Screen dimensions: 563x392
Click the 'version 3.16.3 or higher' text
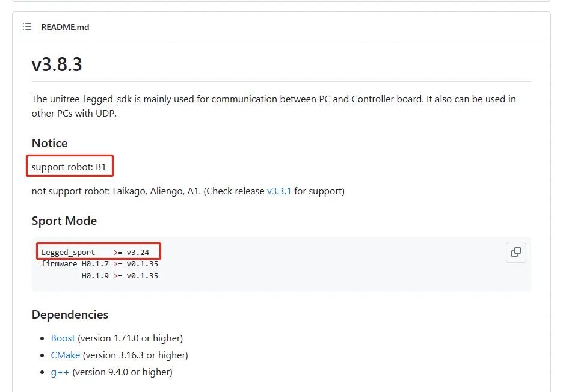click(x=135, y=355)
